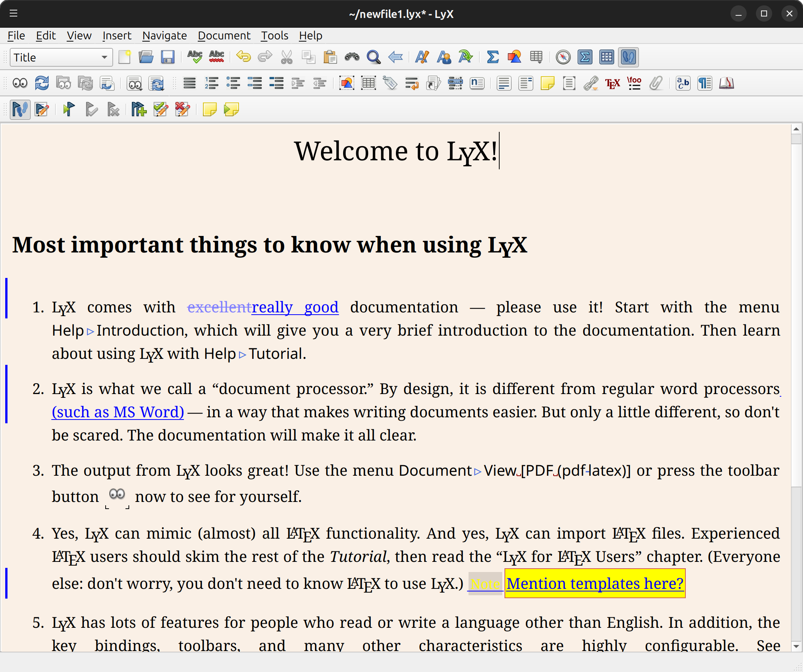Open the View menu
The image size is (803, 672).
point(79,36)
